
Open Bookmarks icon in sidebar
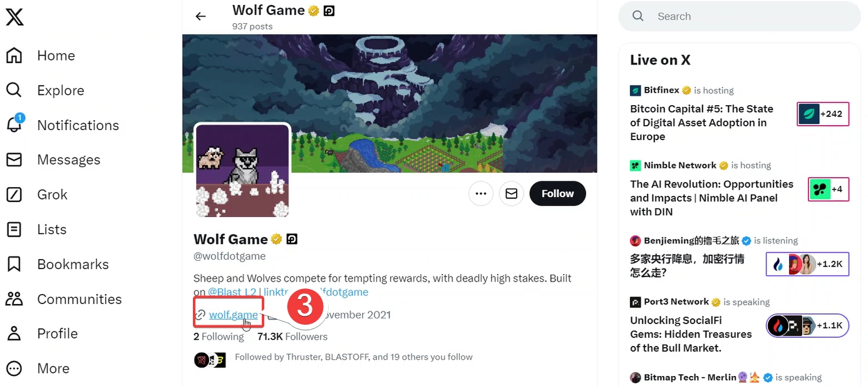pos(14,264)
